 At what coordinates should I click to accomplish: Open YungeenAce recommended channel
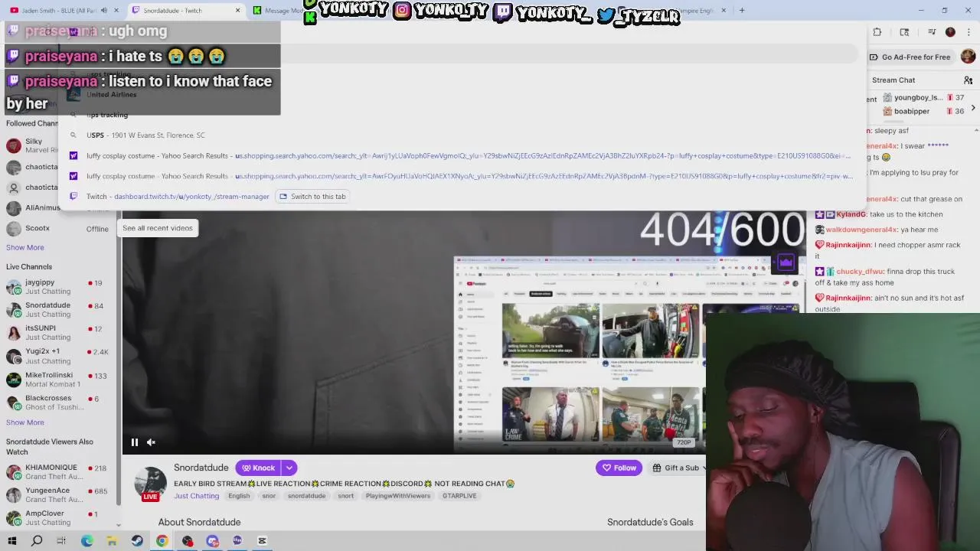pyautogui.click(x=58, y=495)
